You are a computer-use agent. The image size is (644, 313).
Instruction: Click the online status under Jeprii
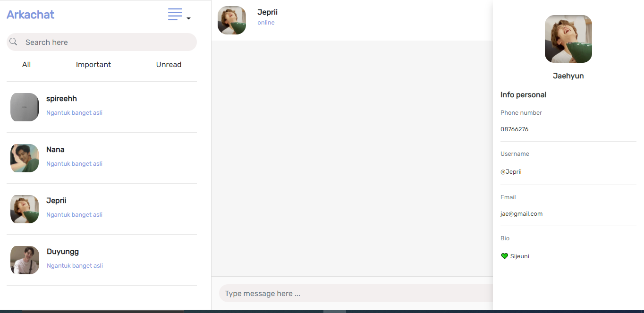(x=266, y=22)
